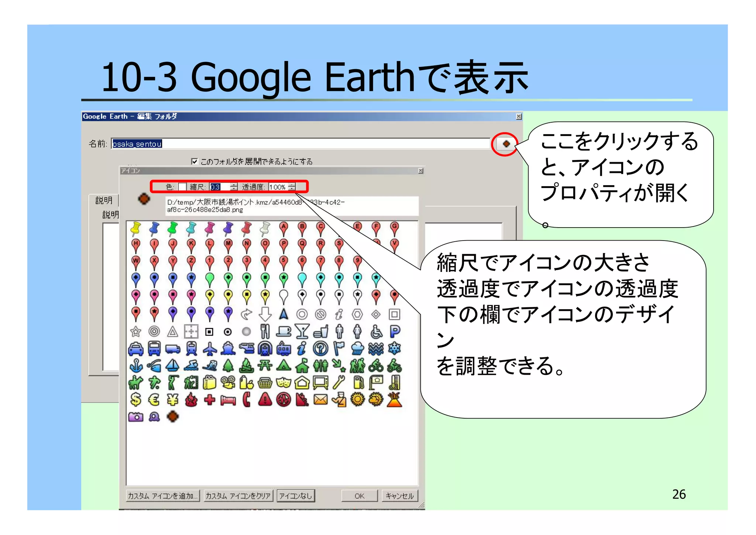Select the volcano icon

(395, 399)
